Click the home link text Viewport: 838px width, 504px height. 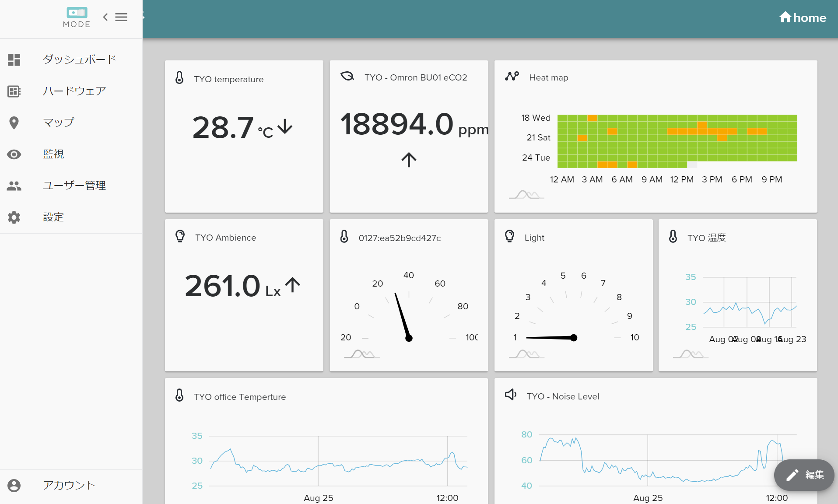tap(810, 18)
